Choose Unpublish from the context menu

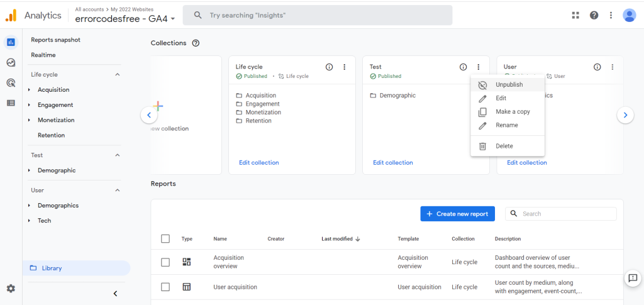pyautogui.click(x=508, y=85)
